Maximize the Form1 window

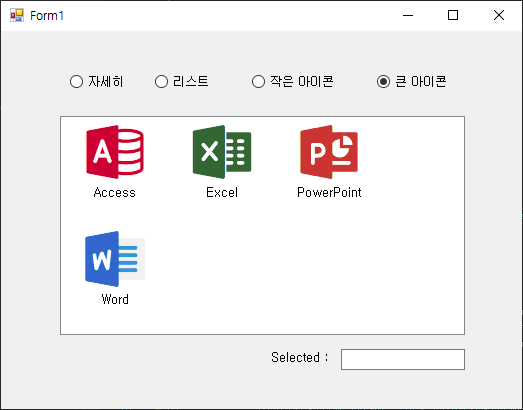click(x=453, y=15)
